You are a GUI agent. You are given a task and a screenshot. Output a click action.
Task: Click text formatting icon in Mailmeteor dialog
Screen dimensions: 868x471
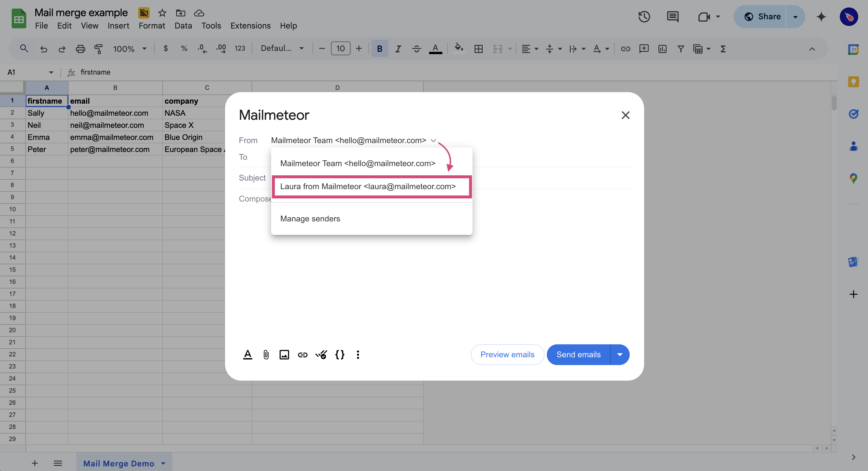tap(248, 355)
